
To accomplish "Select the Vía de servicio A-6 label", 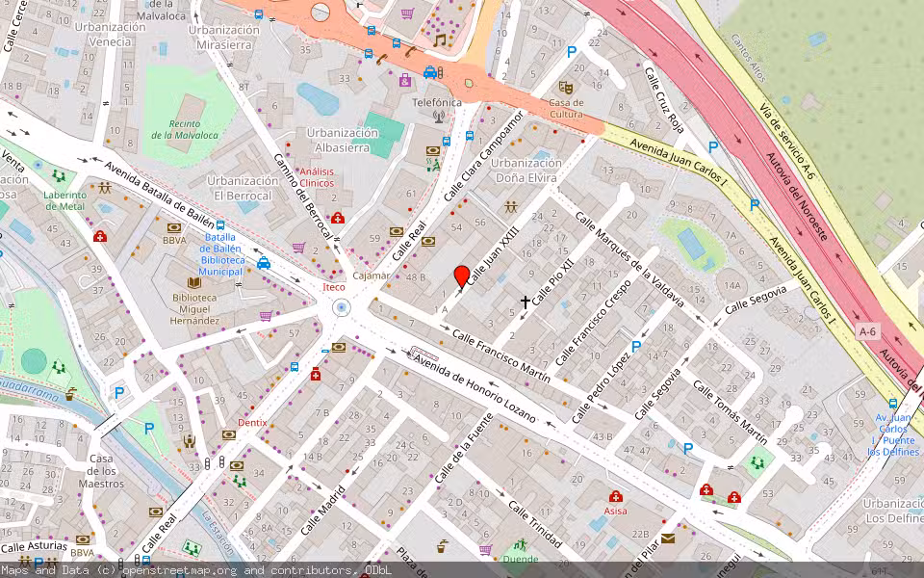I will tap(786, 142).
